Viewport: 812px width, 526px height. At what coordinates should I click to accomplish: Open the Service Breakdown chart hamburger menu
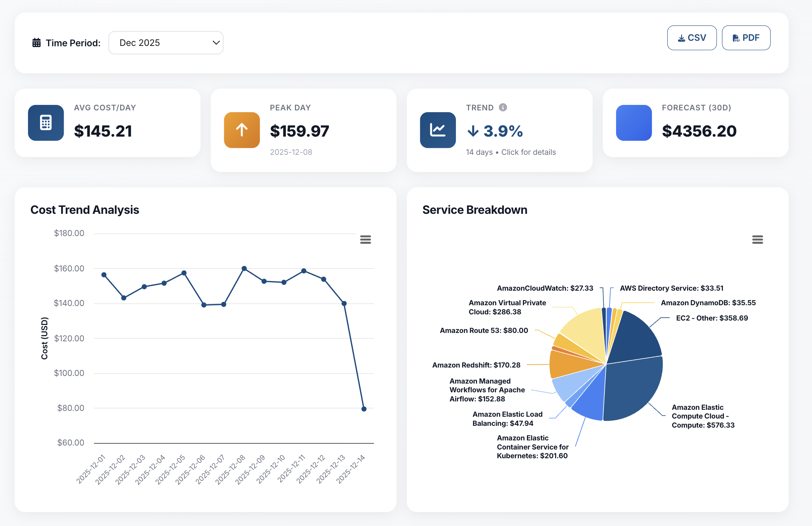pyautogui.click(x=757, y=239)
